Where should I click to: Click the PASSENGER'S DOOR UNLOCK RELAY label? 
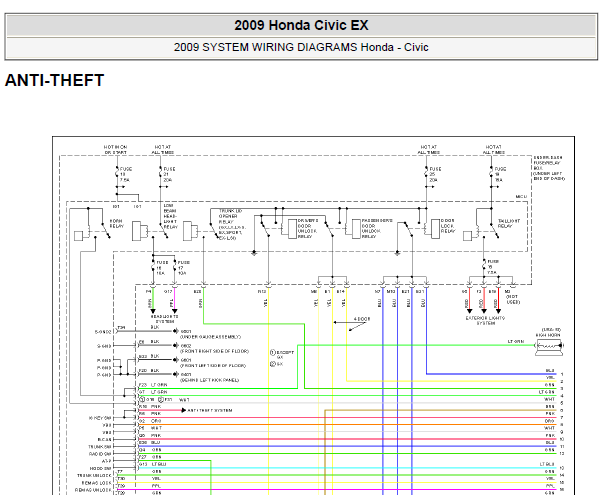pyautogui.click(x=377, y=229)
